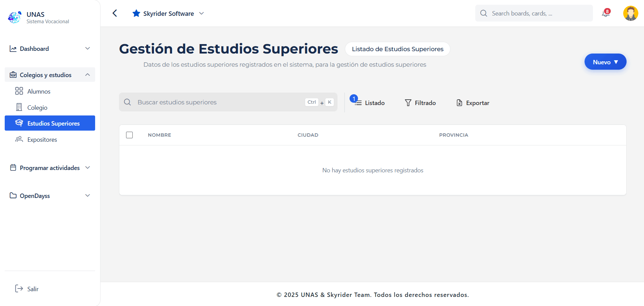
Task: Click the UNAS logo icon
Action: point(14,17)
